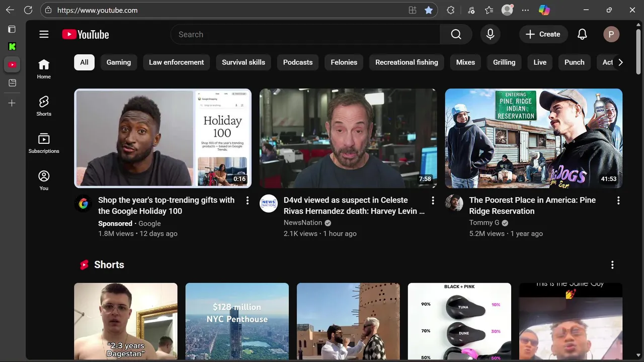
Task: Select the Gaming filter chip
Action: (x=119, y=62)
